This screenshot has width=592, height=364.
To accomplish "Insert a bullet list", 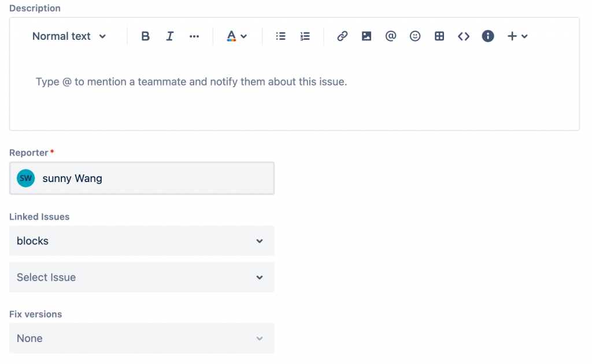I will pos(281,36).
